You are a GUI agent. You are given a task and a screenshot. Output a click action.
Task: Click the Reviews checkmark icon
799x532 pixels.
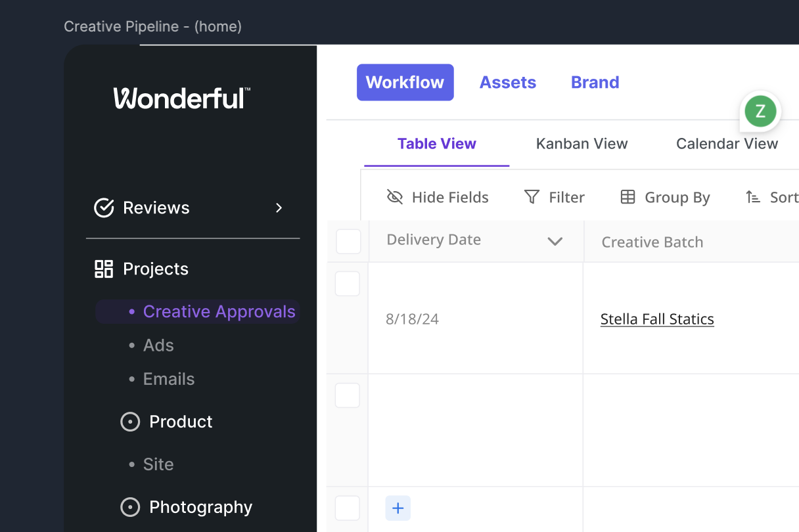(x=104, y=208)
